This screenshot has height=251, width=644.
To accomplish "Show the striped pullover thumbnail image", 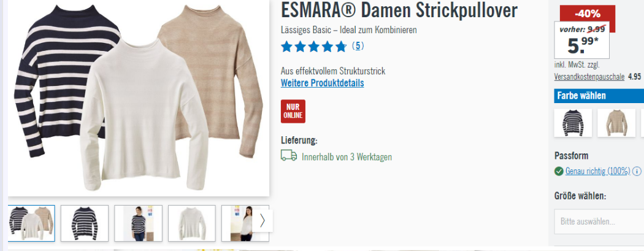I will (x=85, y=223).
